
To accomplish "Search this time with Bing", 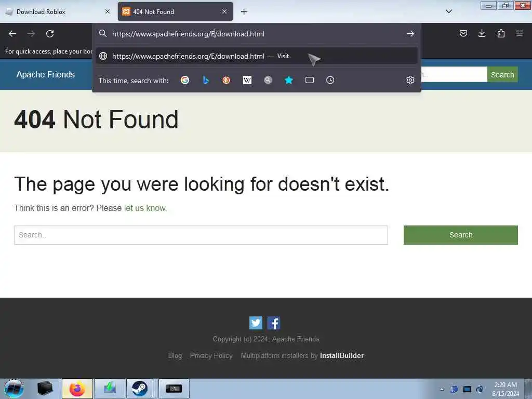I will click(206, 80).
